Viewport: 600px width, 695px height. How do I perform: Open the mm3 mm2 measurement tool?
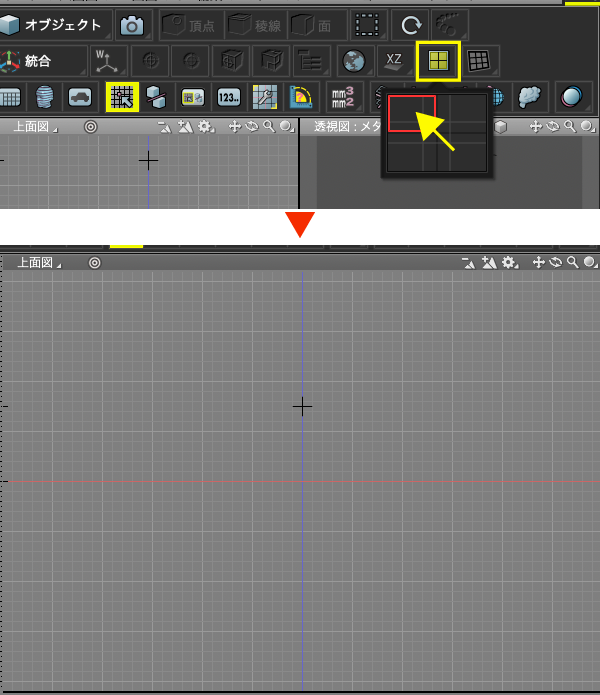coord(343,97)
